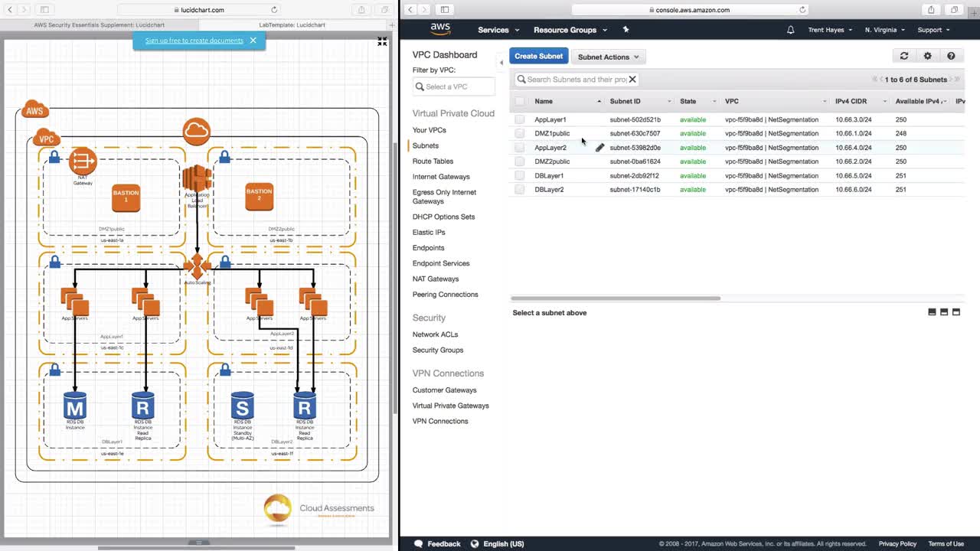980x551 pixels.
Task: Show all tabs in Lucidchart Safari window
Action: coord(384,10)
